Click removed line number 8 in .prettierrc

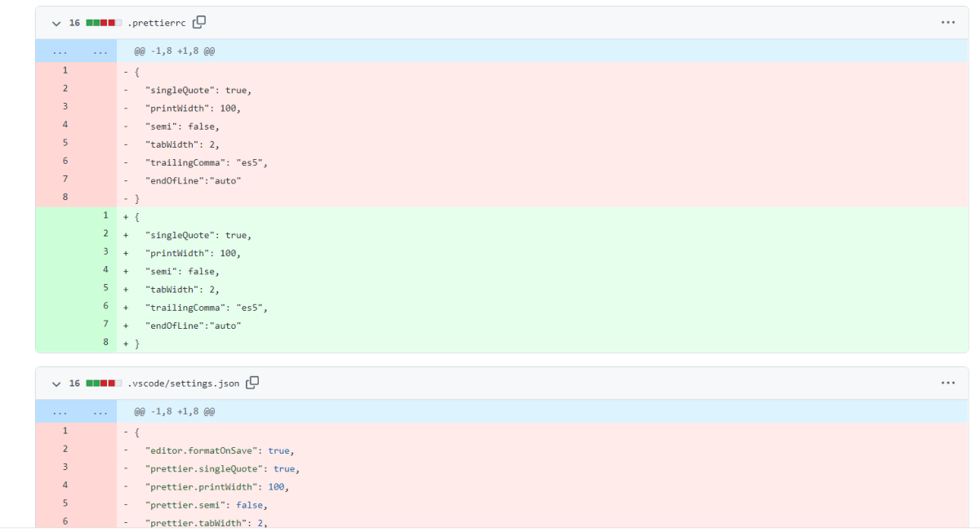tap(65, 197)
